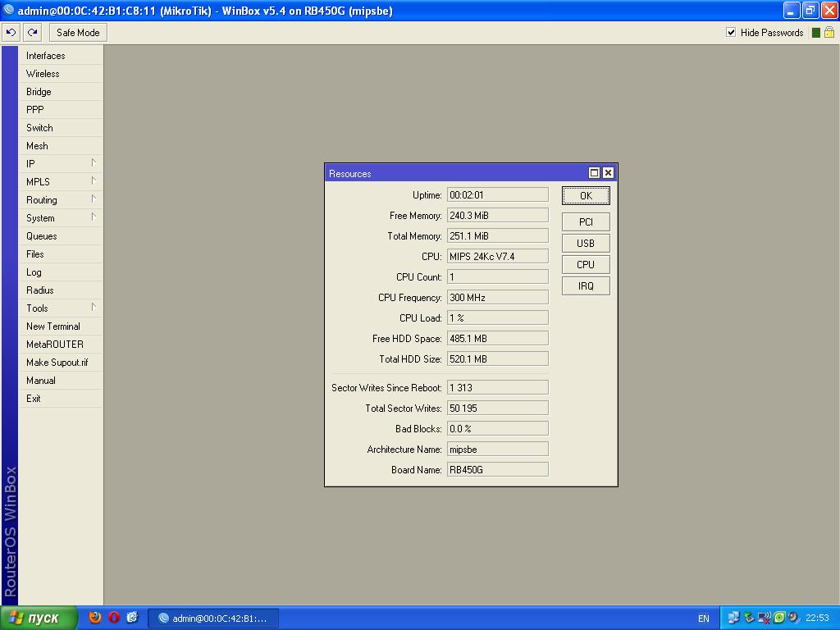This screenshot has width=840, height=630.
Task: Maximize the Resources window
Action: [x=594, y=172]
